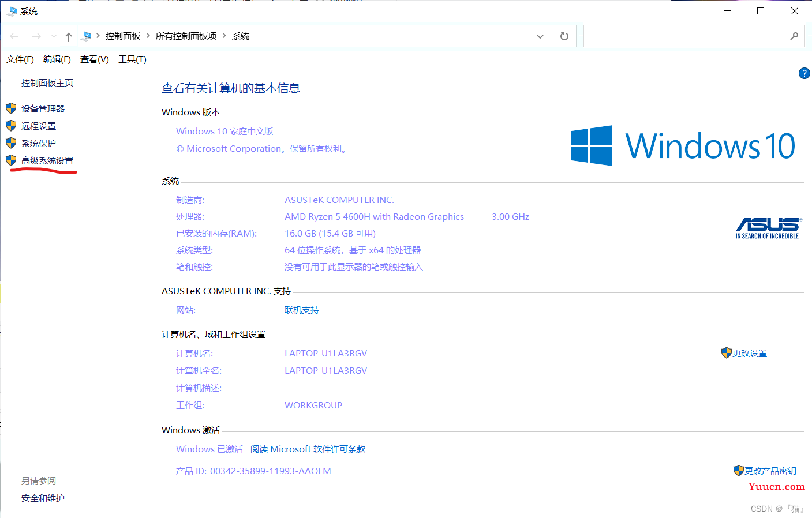This screenshot has width=812, height=518.
Task: Click the search magnifier icon
Action: 794,36
